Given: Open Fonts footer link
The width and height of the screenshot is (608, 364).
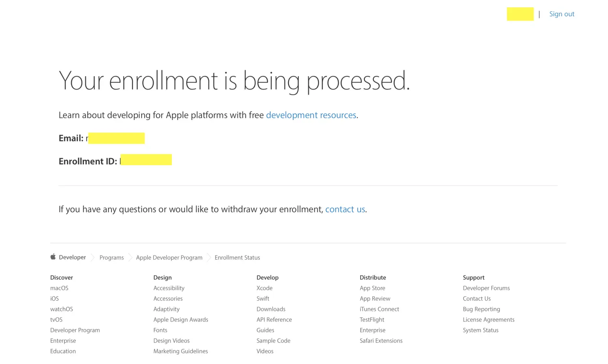Looking at the screenshot, I should (x=160, y=330).
